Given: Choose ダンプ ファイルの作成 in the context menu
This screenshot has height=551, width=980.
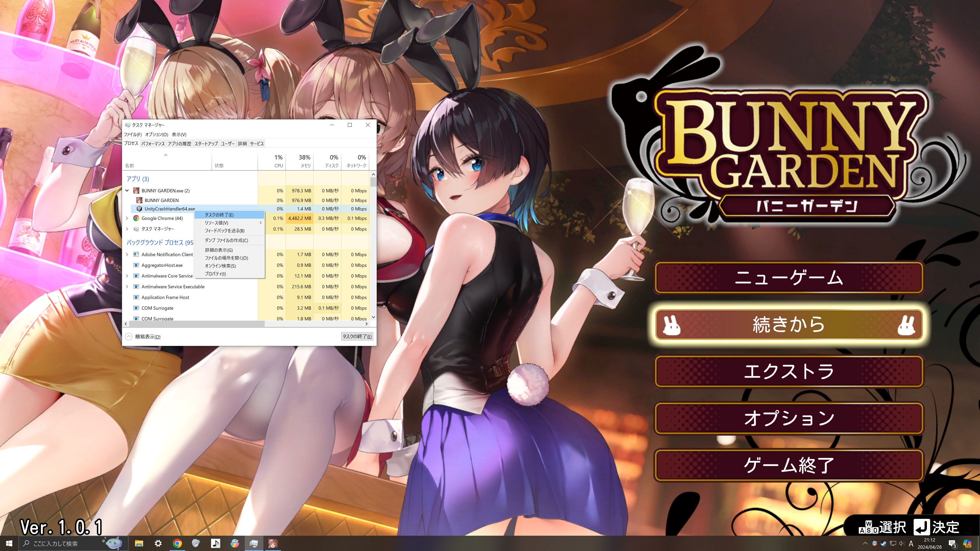Looking at the screenshot, I should point(229,240).
